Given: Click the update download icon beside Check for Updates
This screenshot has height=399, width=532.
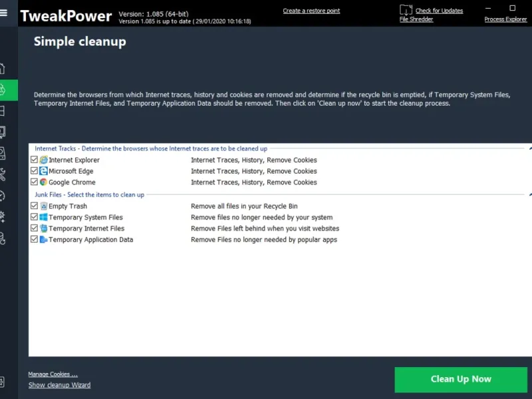Looking at the screenshot, I should [x=406, y=10].
